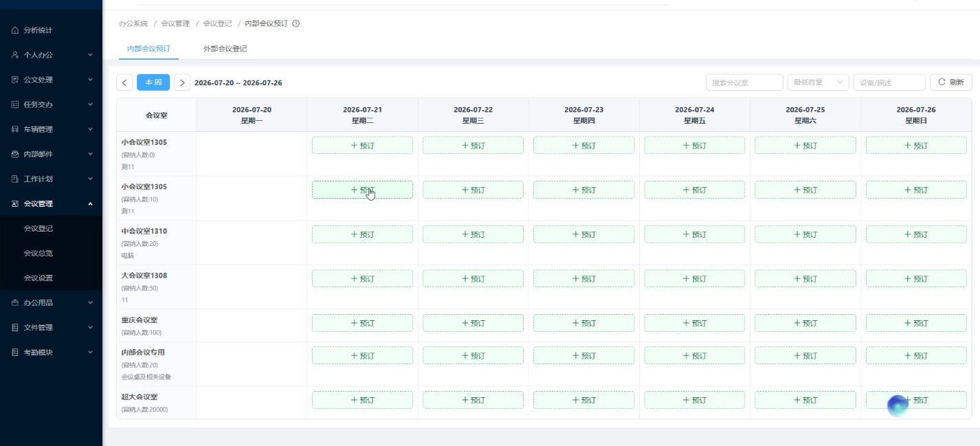
Task: Switch to the 外部会议登记 tab
Action: 225,49
